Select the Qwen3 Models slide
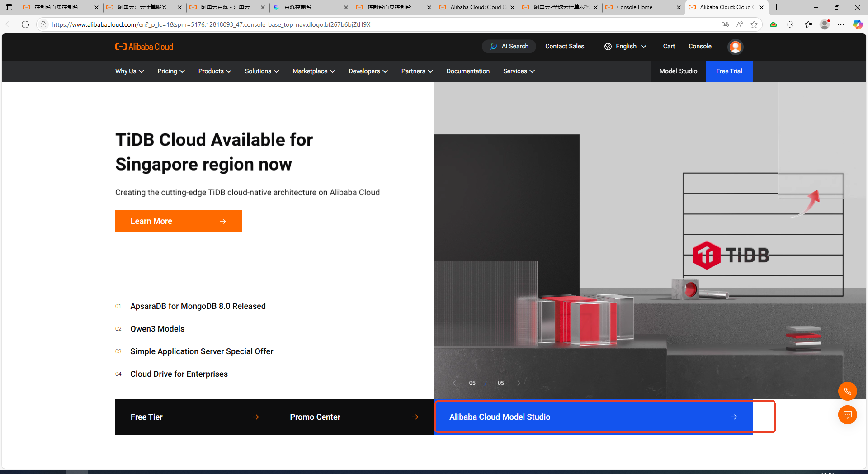This screenshot has height=474, width=868. [157, 329]
